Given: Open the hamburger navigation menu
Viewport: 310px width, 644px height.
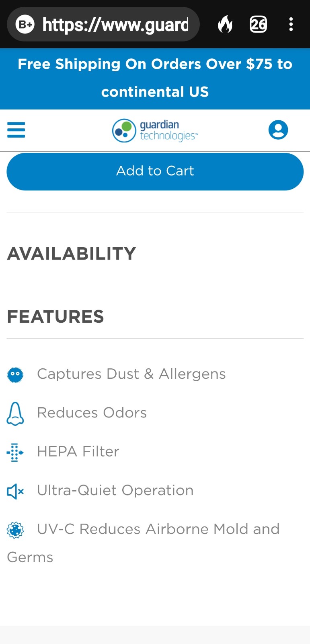Looking at the screenshot, I should [16, 130].
